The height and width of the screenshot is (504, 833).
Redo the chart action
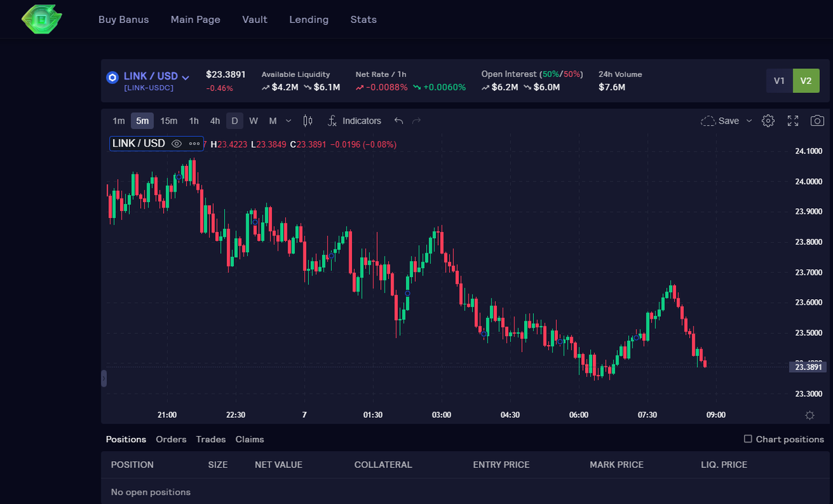416,121
